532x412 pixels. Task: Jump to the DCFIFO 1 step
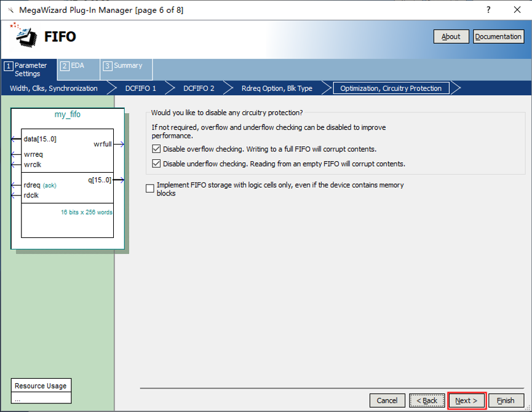[140, 89]
